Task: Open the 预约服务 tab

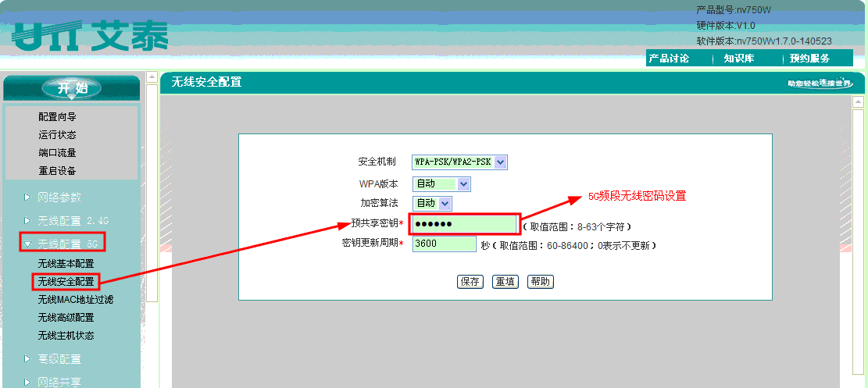Action: [809, 59]
